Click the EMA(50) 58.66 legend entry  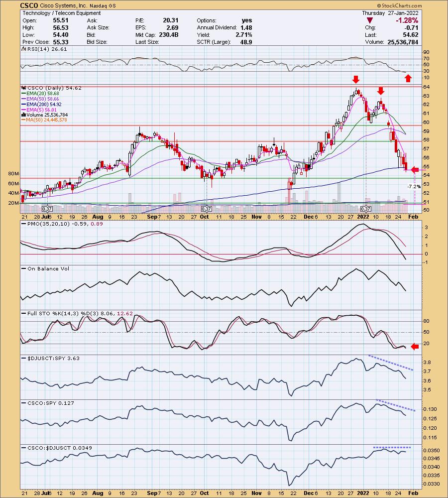[x=40, y=99]
